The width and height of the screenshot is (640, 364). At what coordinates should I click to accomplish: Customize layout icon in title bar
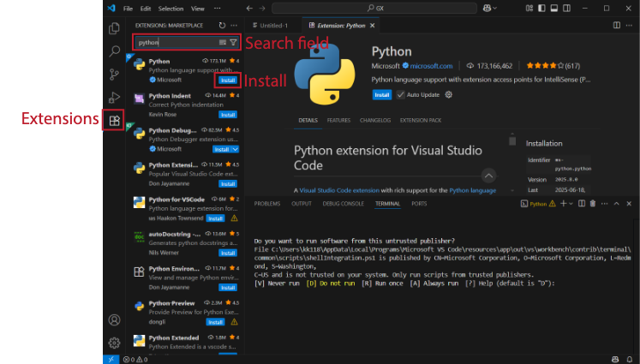click(529, 9)
